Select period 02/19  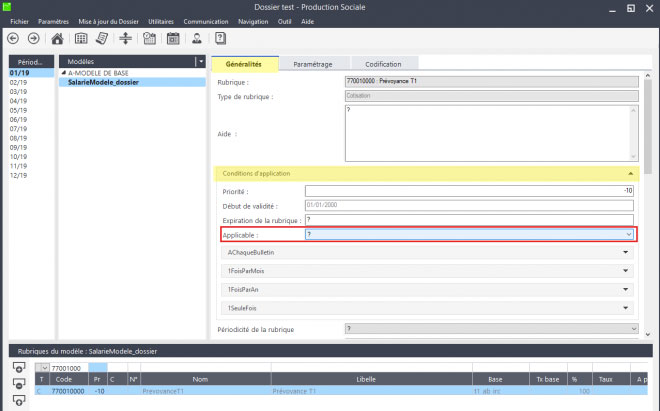pos(19,83)
